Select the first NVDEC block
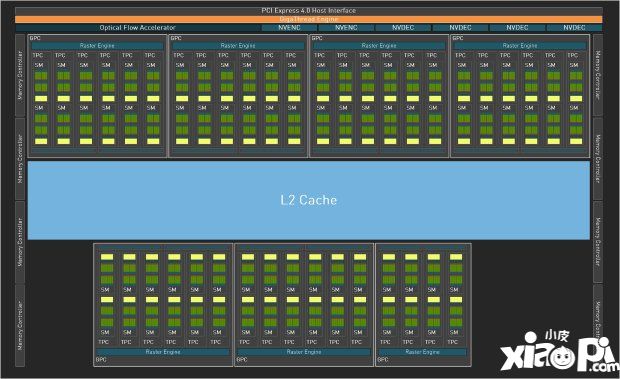The width and height of the screenshot is (620, 379). coord(403,28)
